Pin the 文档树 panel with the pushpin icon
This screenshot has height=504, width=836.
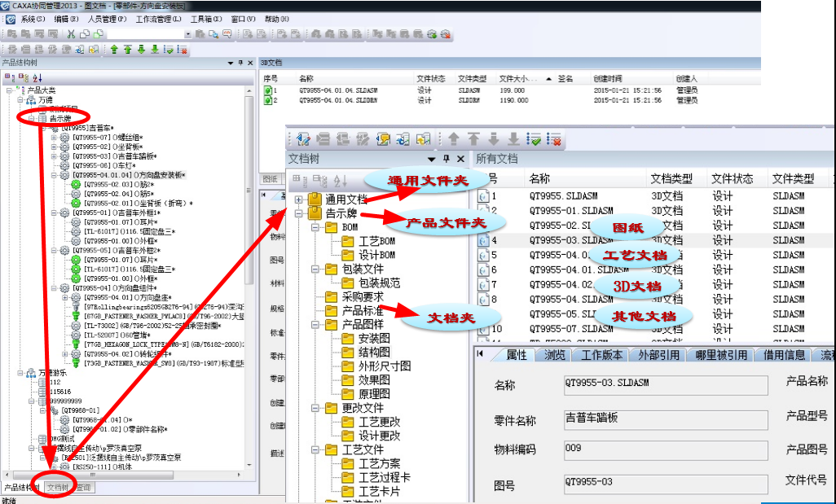447,159
